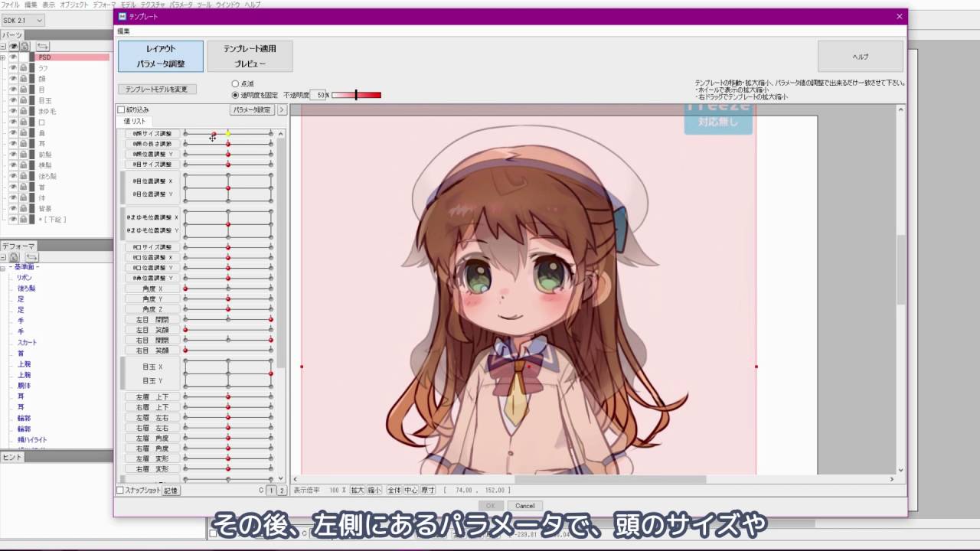Viewport: 980px width, 551px height.
Task: Click the テンプレート window title icon
Action: click(x=122, y=16)
